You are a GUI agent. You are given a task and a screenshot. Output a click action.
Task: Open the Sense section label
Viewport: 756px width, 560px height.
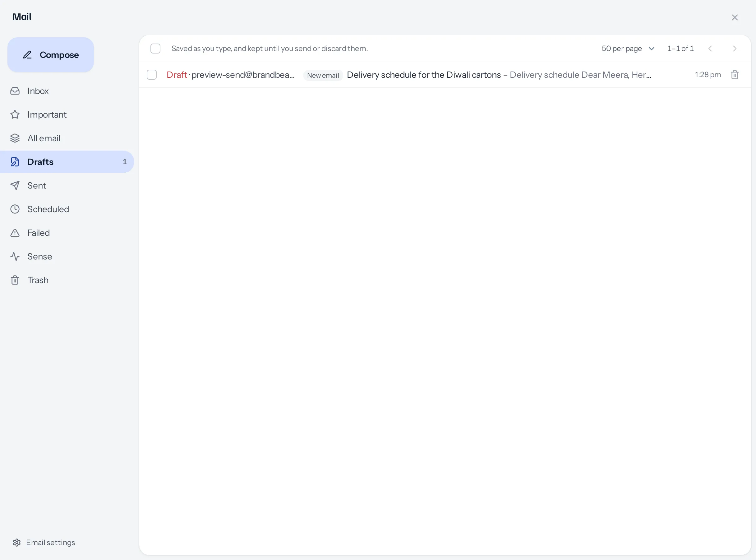(x=39, y=257)
